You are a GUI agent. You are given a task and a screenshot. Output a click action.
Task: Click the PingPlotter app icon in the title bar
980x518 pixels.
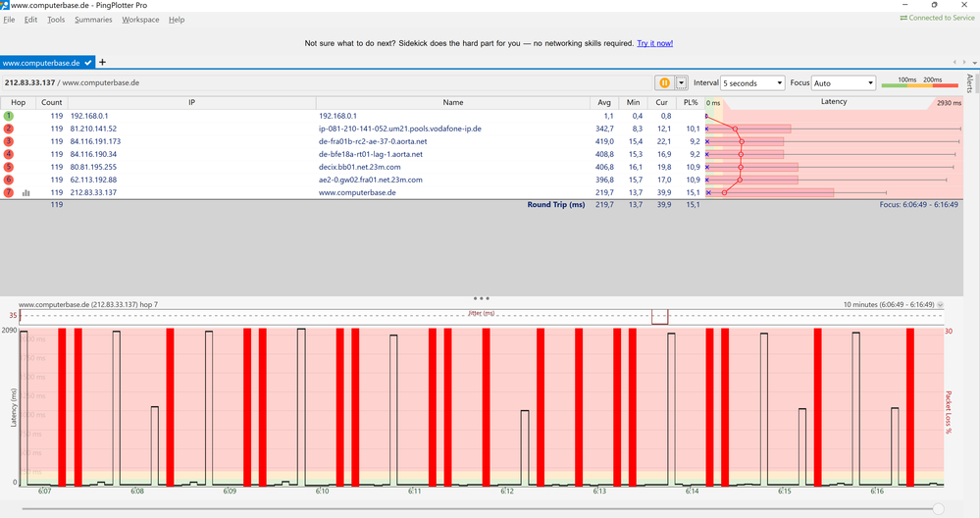[4, 5]
